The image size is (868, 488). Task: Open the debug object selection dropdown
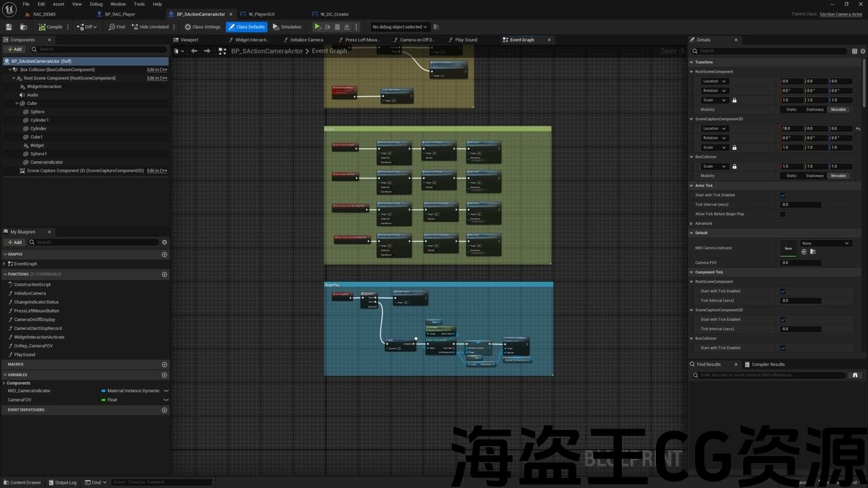[x=399, y=27]
